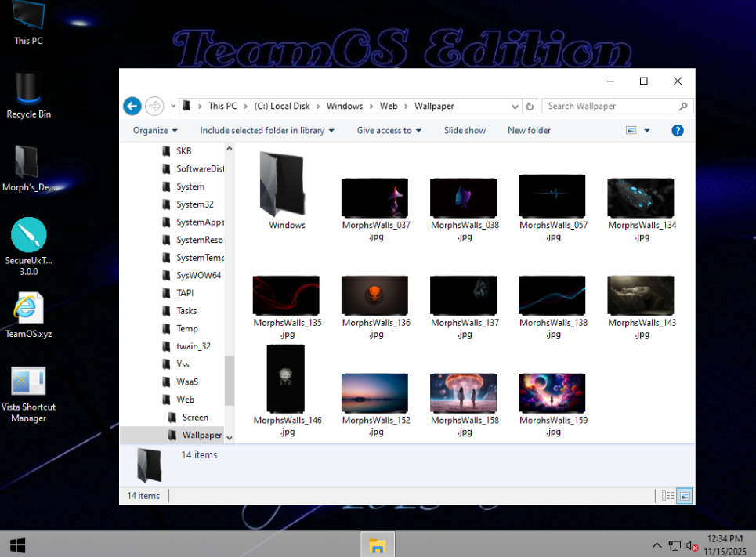The width and height of the screenshot is (756, 557).
Task: Click the Refresh button beside address bar
Action: [x=530, y=107]
